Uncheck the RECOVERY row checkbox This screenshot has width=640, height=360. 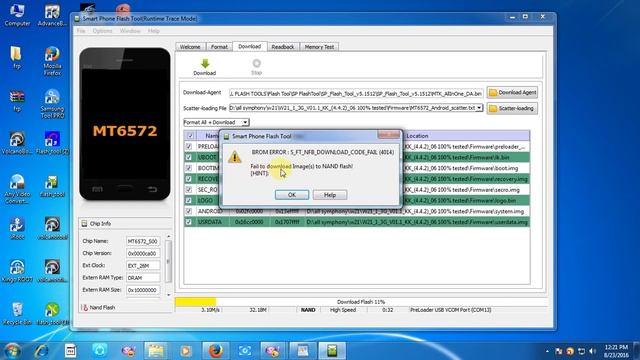tap(189, 179)
